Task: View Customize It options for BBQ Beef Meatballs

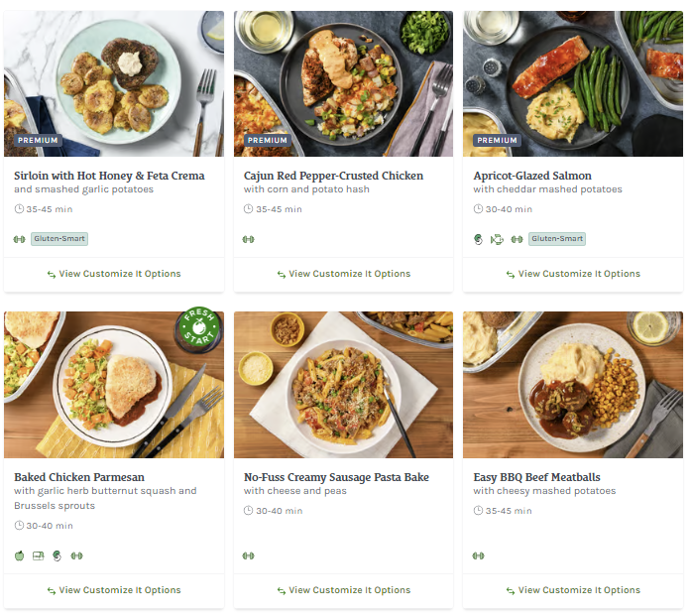Action: [x=573, y=590]
